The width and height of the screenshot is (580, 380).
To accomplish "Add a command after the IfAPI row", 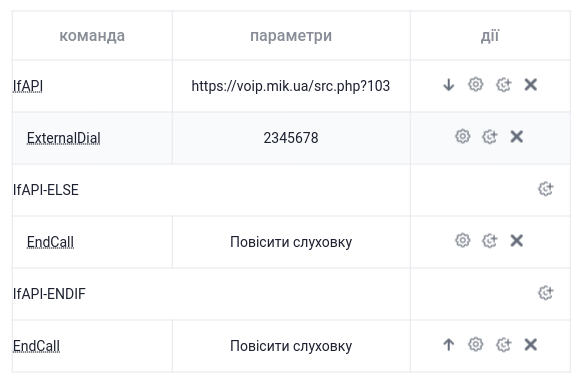I will point(503,85).
